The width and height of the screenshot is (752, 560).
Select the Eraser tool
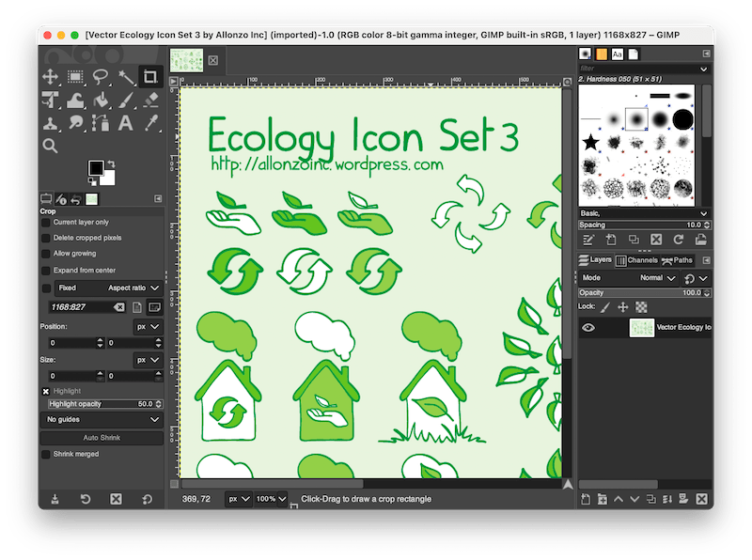pos(149,100)
